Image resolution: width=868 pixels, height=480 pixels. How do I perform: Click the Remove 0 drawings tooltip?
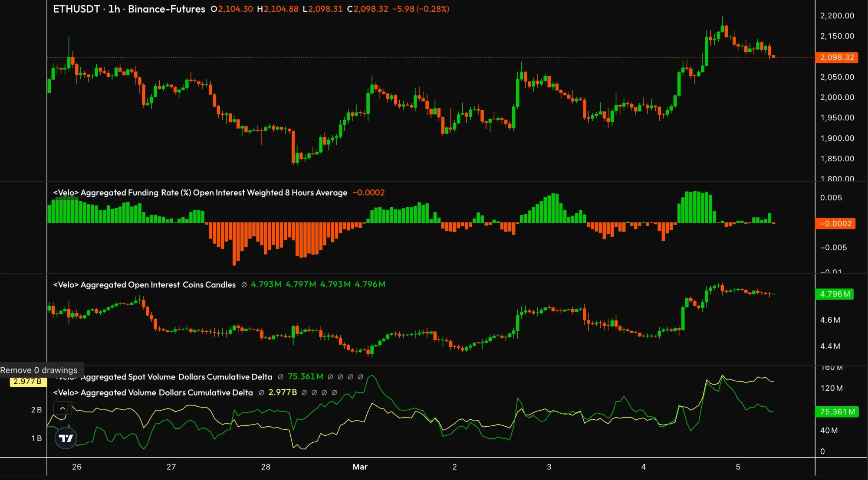pos(39,370)
